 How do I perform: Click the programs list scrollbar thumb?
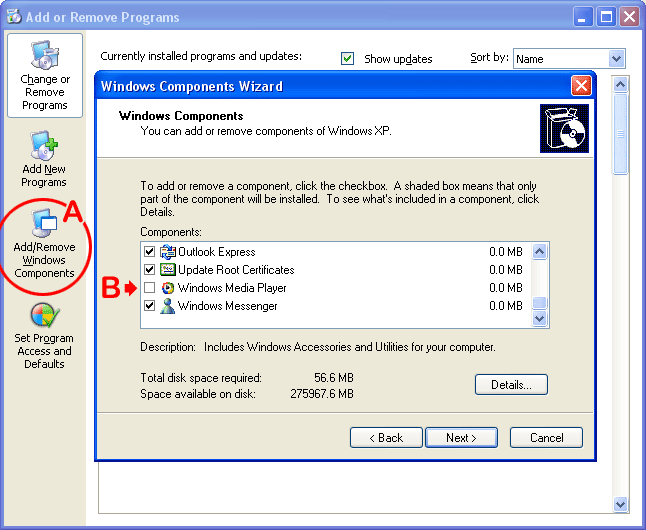(x=620, y=134)
